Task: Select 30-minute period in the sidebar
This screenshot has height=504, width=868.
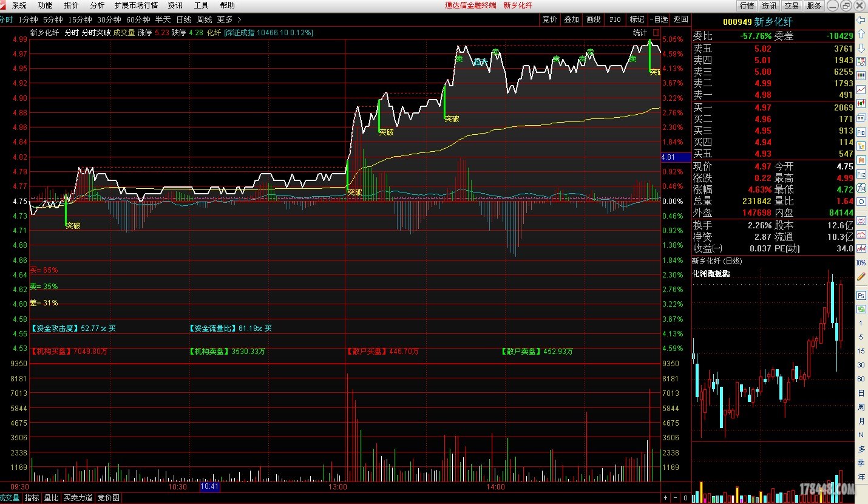Action: tap(861, 365)
